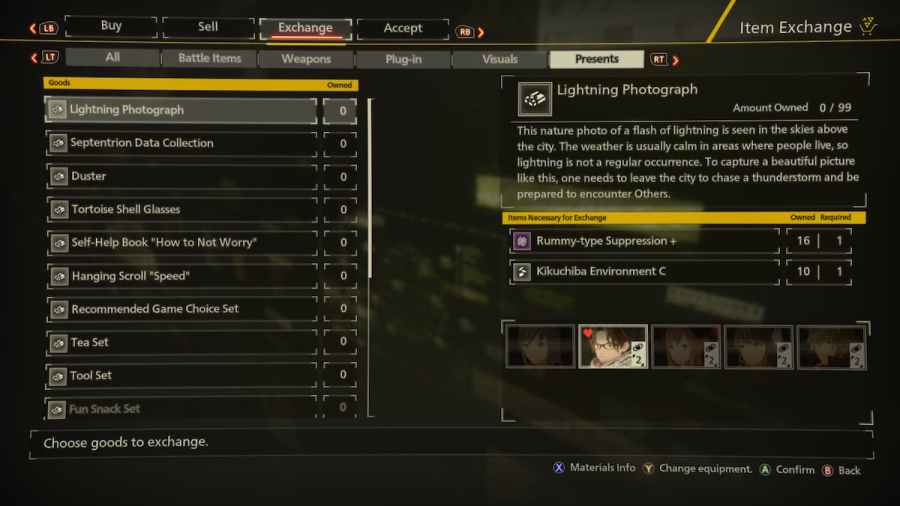Screen dimensions: 900x506
Task: Select the highlighted character portrait with heart
Action: coord(613,347)
